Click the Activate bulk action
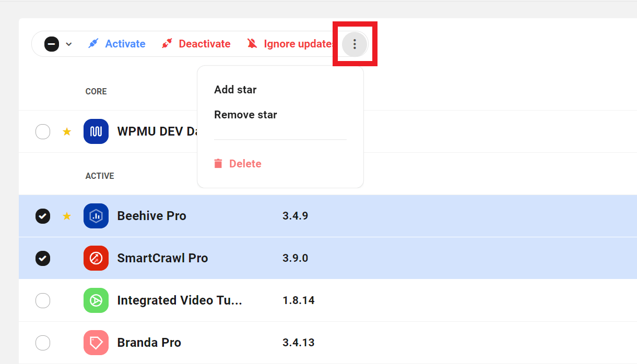This screenshot has width=637, height=364. [x=117, y=44]
